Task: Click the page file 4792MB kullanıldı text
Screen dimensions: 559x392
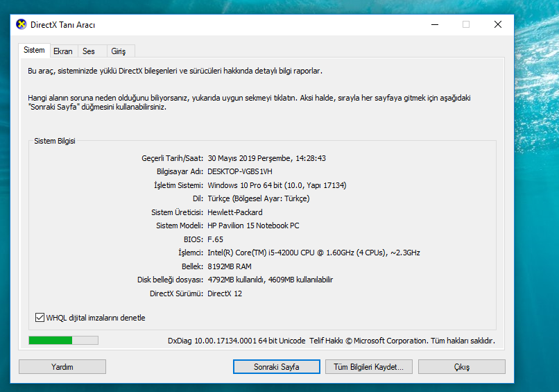Action: point(236,280)
